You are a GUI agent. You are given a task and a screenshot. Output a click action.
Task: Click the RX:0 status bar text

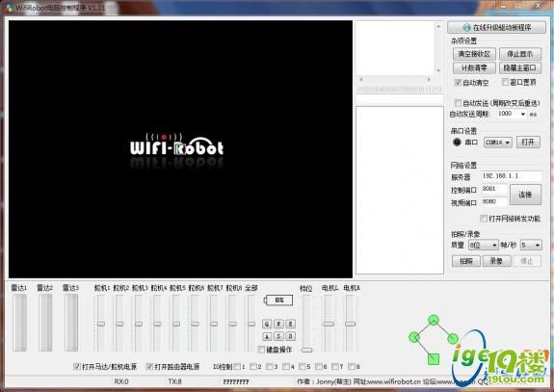(x=121, y=381)
